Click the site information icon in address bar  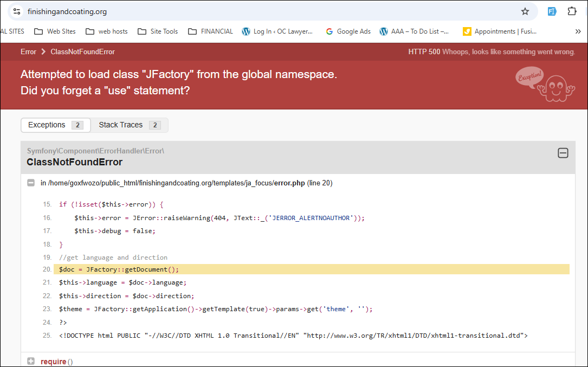point(17,11)
